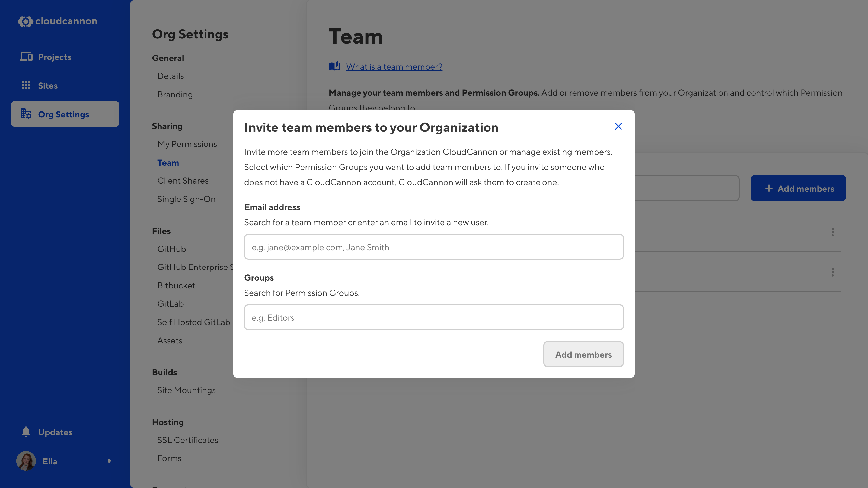This screenshot has height=488, width=868.
Task: Expand the three-dot menu top member row
Action: click(833, 232)
